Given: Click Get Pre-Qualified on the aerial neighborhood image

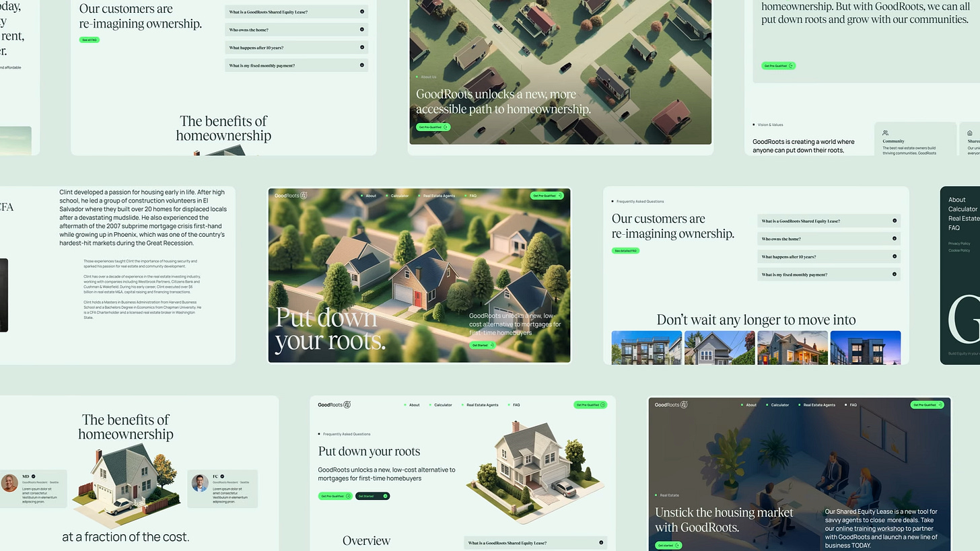Looking at the screenshot, I should pos(433,126).
